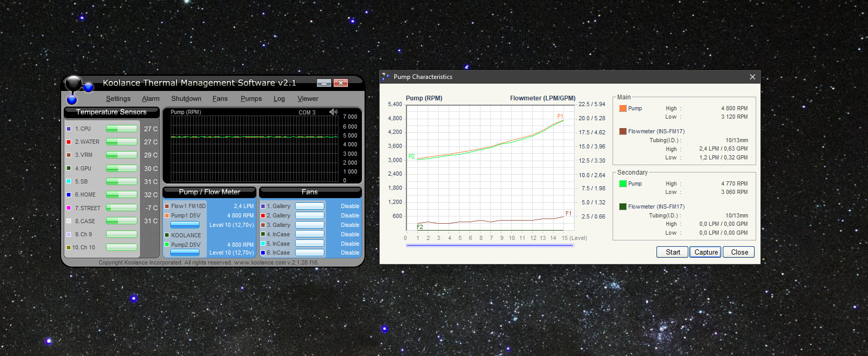
Task: Click the www.koolance.com footer text
Action: (x=260, y=263)
